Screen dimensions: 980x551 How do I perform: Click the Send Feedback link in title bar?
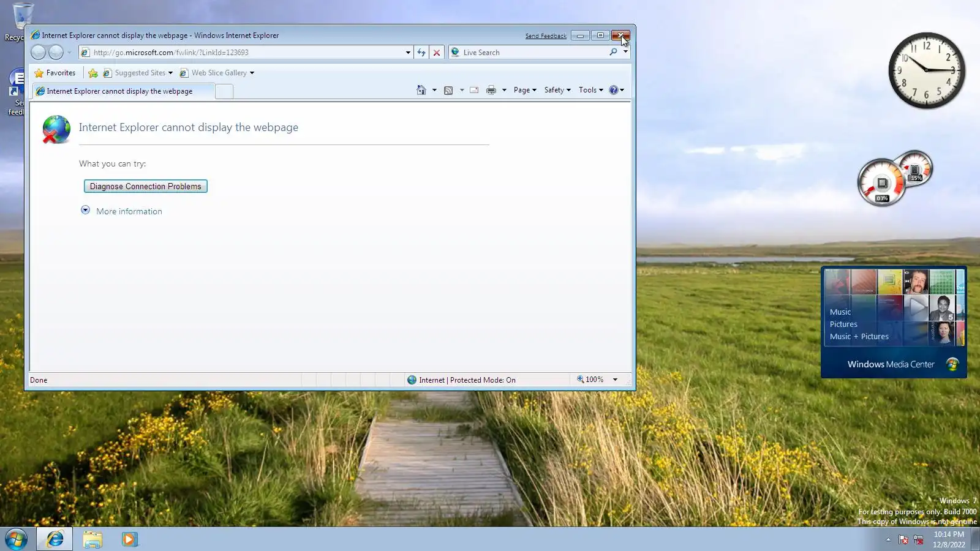coord(546,36)
